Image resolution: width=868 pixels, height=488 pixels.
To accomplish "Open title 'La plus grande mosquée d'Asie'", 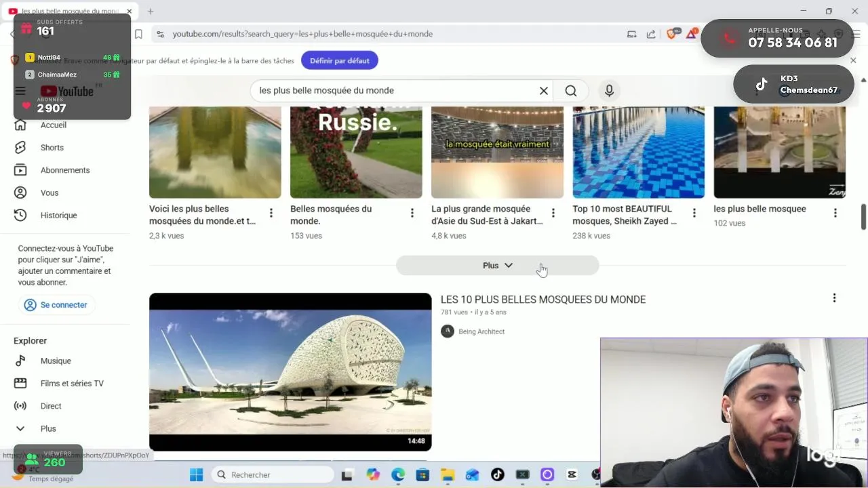I will click(487, 215).
